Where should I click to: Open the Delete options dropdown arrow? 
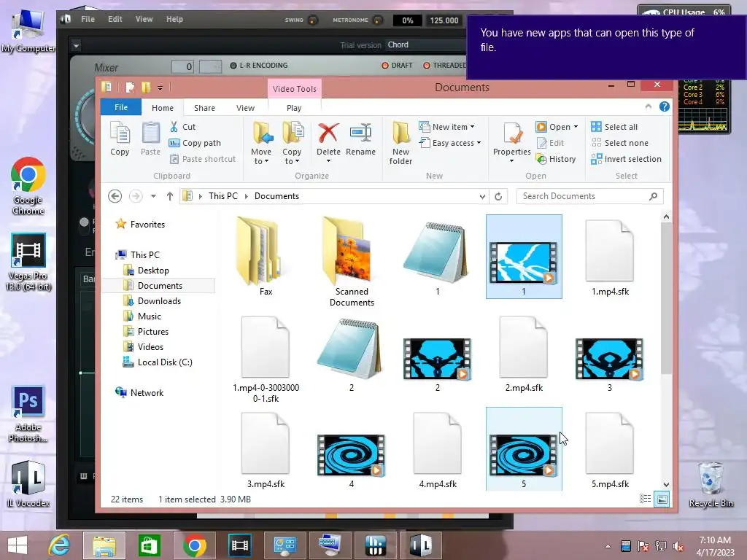[328, 161]
